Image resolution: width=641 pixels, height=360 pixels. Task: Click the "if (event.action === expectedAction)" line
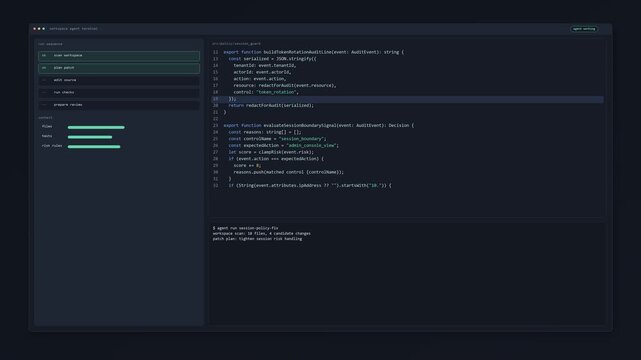point(276,159)
